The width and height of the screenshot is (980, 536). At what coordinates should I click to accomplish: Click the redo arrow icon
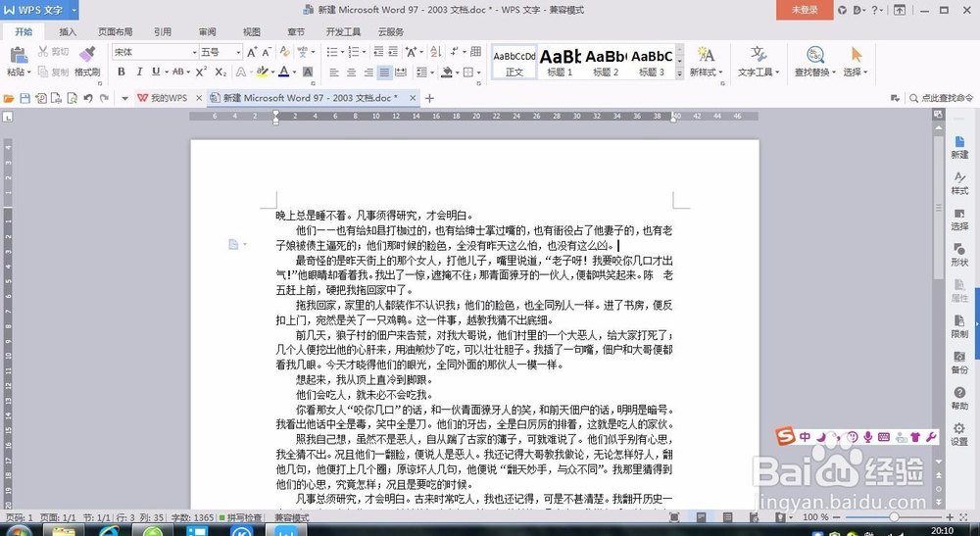[105, 98]
